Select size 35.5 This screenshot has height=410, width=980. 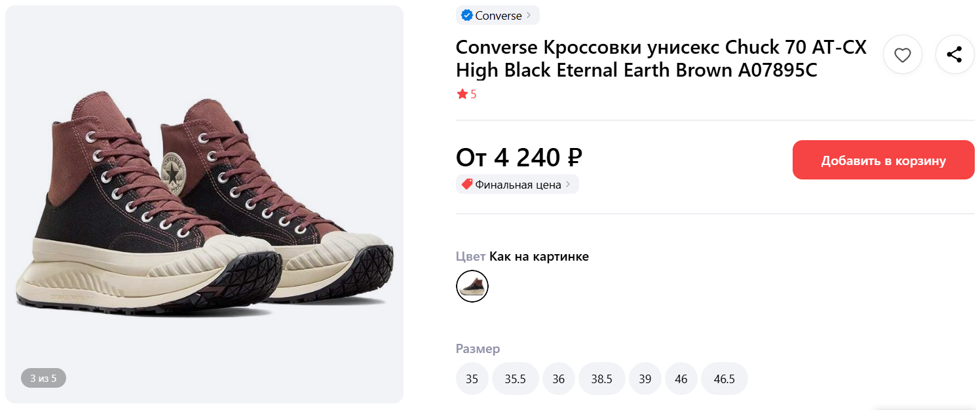(515, 379)
